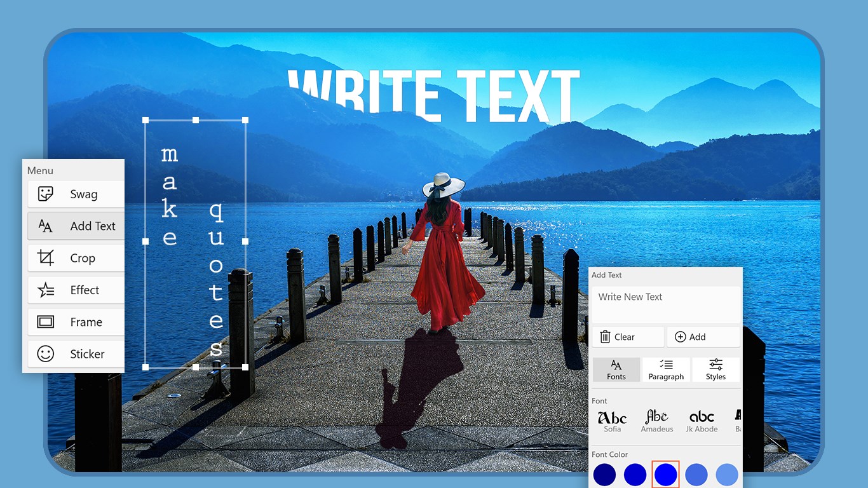868x488 pixels.
Task: Click the top-left handle of text box
Action: (x=146, y=120)
